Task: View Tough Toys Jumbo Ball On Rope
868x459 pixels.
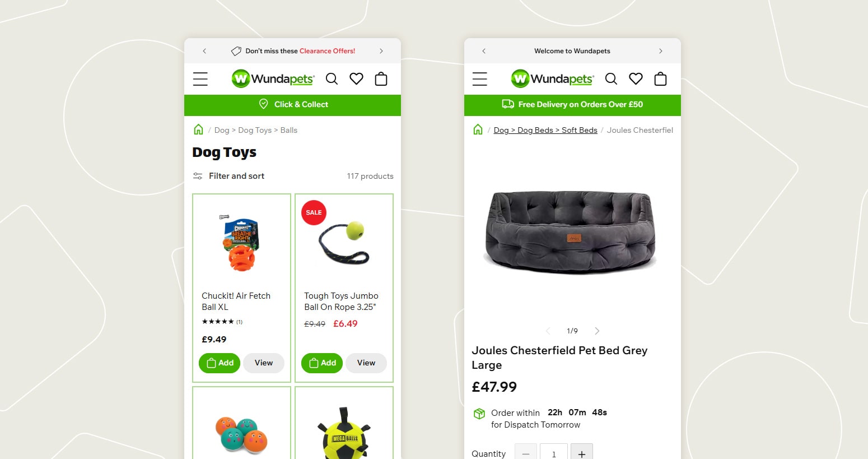Action: 366,363
